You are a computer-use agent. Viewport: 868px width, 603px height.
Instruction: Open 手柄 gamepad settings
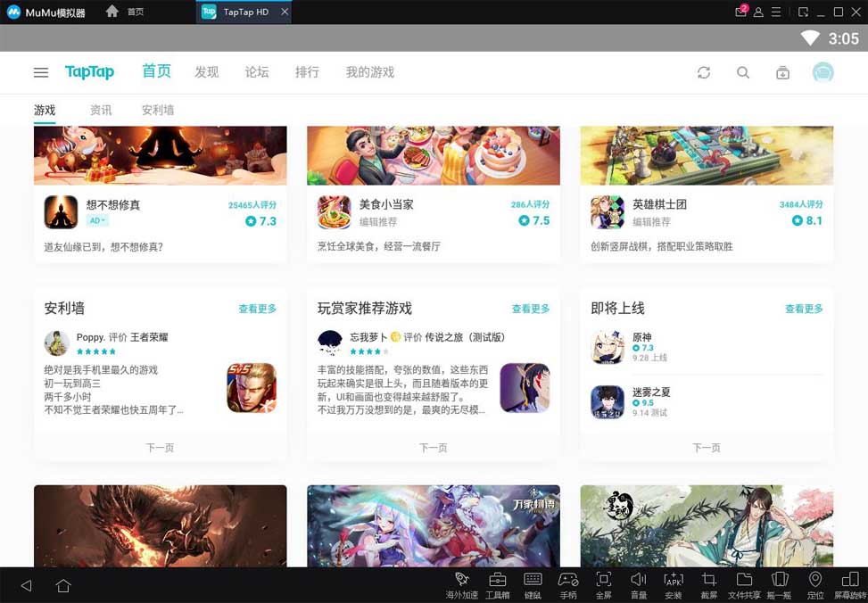pyautogui.click(x=568, y=586)
